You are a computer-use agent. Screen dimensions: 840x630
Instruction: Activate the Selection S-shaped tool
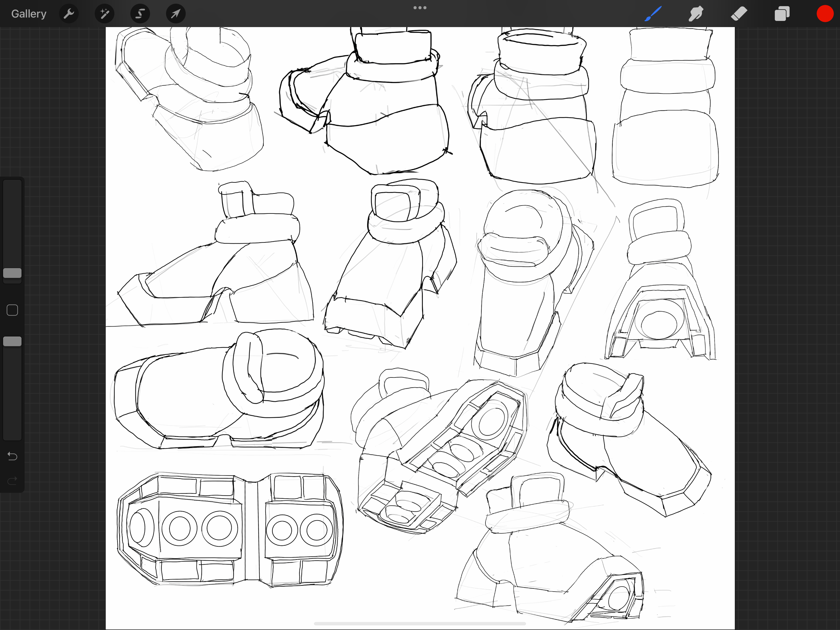pos(140,14)
